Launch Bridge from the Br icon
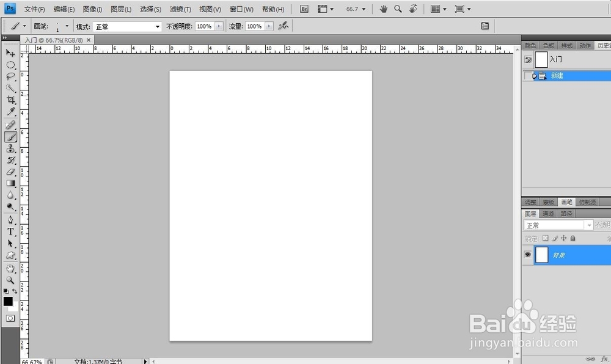Viewport: 611px width, 364px height. tap(304, 9)
